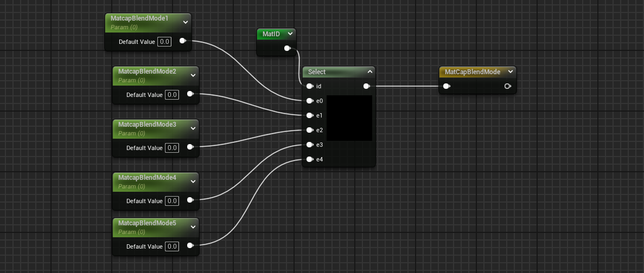Expand the MatcapBlendMode1 node chevron
Image resolution: width=644 pixels, height=273 pixels.
point(186,22)
